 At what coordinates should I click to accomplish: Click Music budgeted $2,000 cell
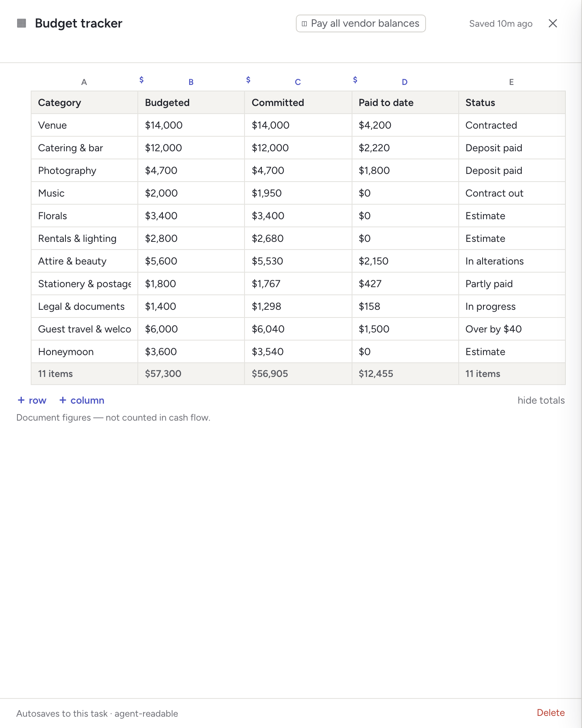click(x=191, y=193)
